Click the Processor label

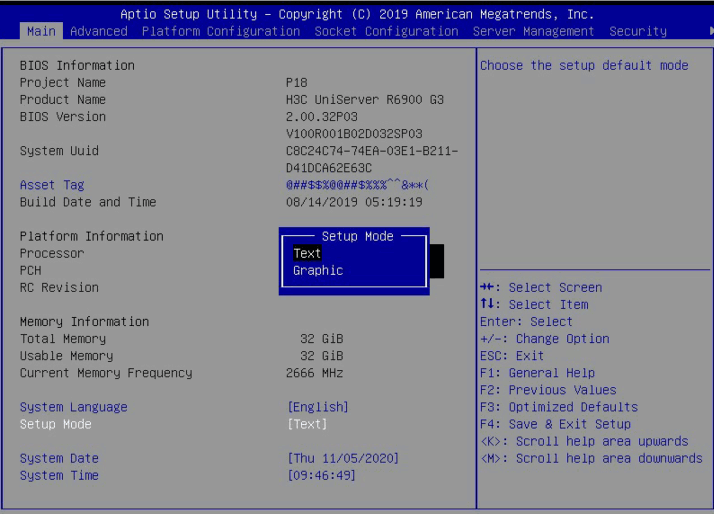tap(52, 254)
